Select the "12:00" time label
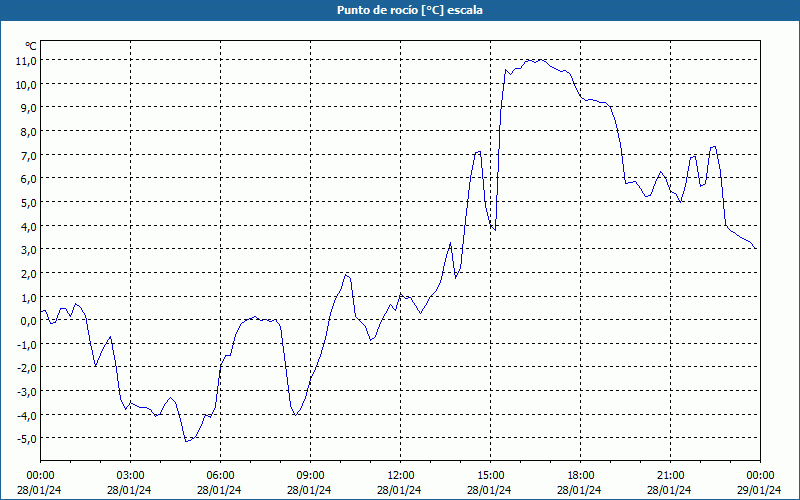The width and height of the screenshot is (800, 500). [401, 476]
